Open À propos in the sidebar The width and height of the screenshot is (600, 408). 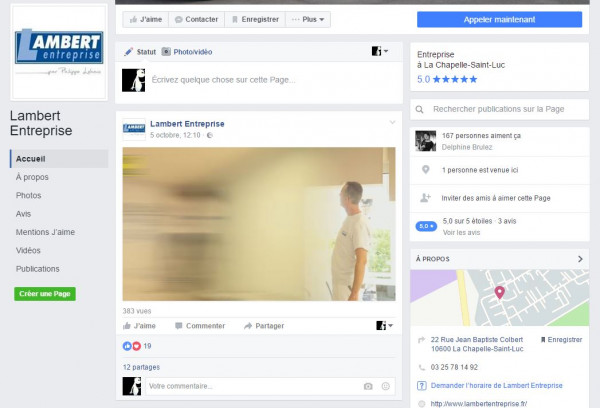pos(32,177)
